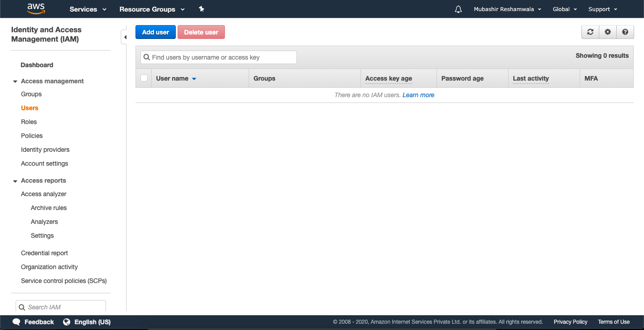
Task: Click the Identity and Access Management title
Action: coord(46,34)
